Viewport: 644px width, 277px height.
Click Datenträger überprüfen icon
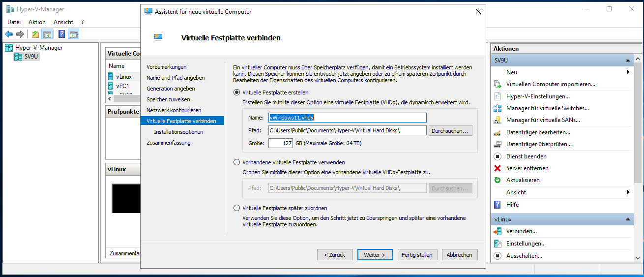click(497, 144)
